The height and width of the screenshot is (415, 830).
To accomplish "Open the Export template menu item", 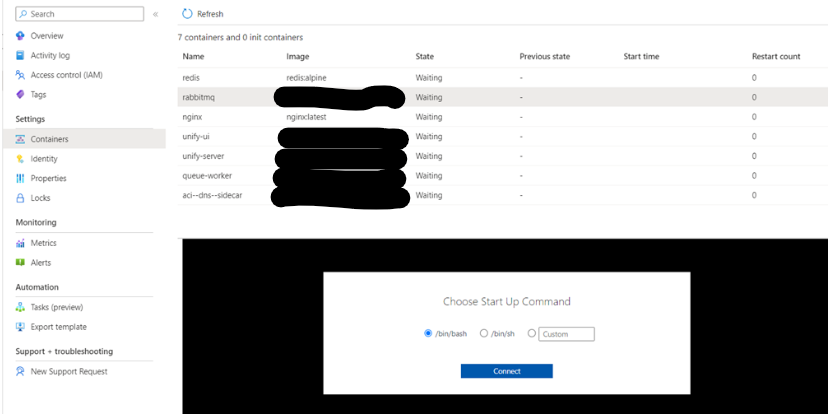I will click(x=58, y=327).
